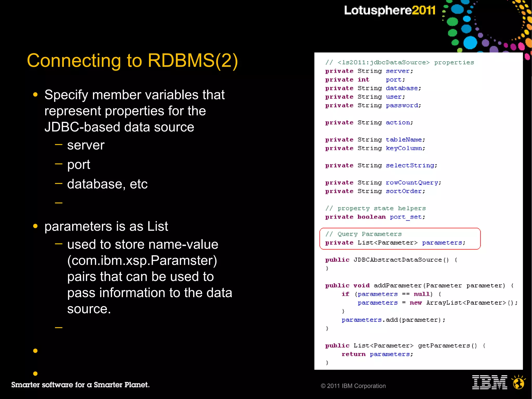Screen dimensions: 532x399
Task: Click the 'private String sortOrder;' code line
Action: coord(375,191)
